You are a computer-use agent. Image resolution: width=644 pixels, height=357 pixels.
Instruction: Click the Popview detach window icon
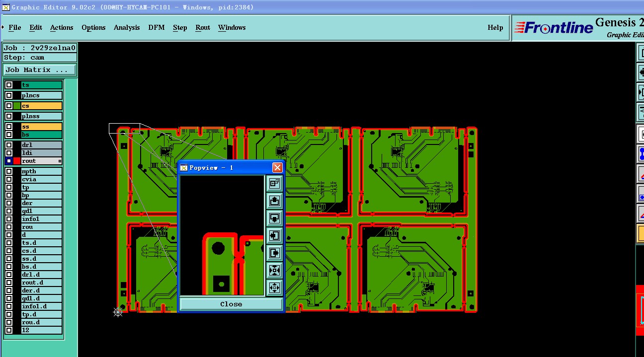274,183
